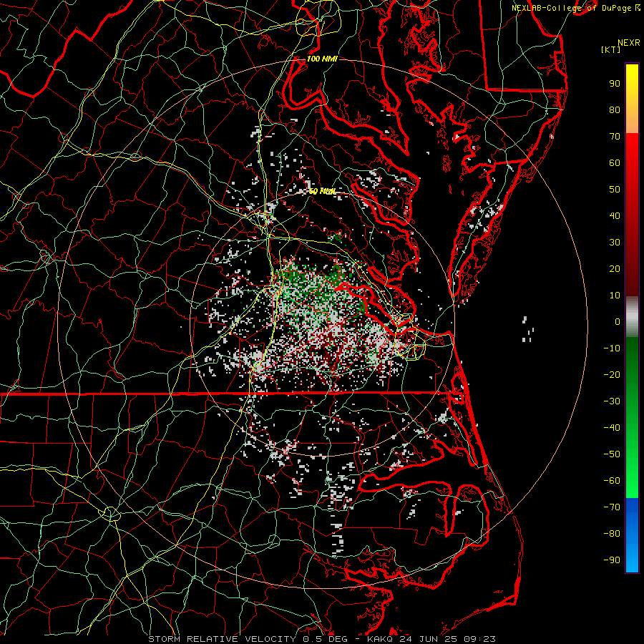Select the -40 value on velocity scale
This screenshot has height=644, width=644.
pyautogui.click(x=612, y=428)
